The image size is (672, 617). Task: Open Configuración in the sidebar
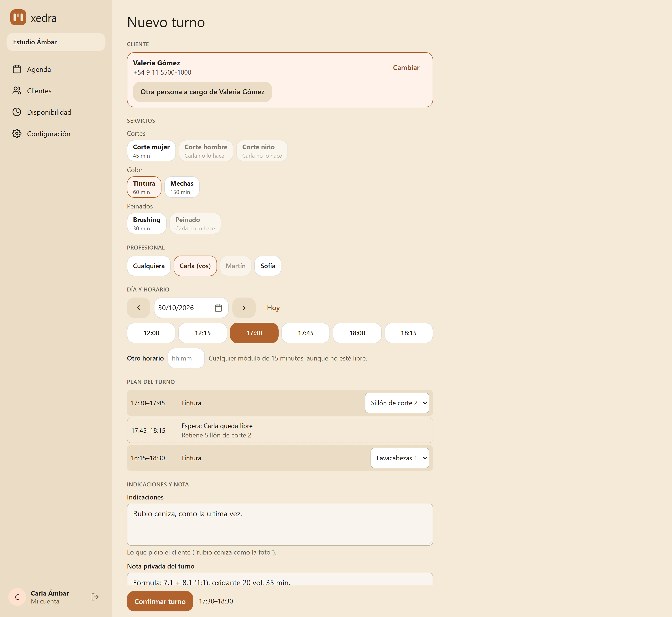[x=56, y=134]
